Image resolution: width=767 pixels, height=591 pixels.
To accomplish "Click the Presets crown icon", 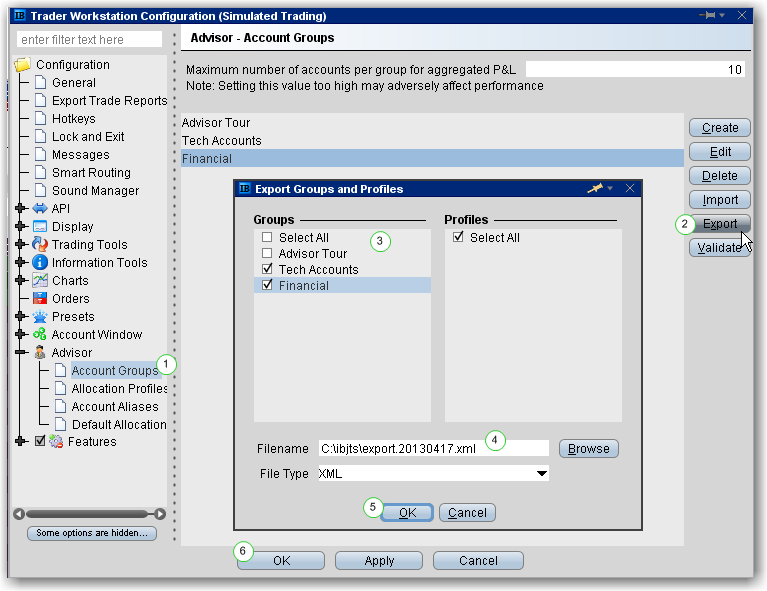I will (x=40, y=317).
